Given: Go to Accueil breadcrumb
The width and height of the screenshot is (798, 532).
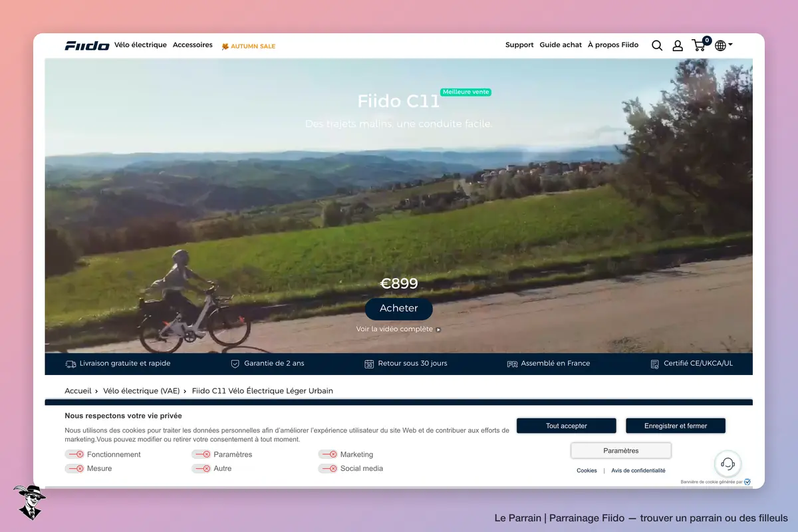Looking at the screenshot, I should [78, 391].
